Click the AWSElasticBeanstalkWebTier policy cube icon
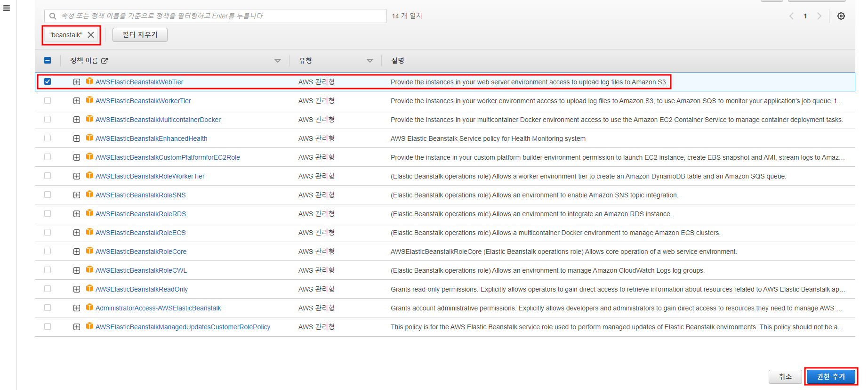Image resolution: width=868 pixels, height=390 pixels. pyautogui.click(x=89, y=81)
